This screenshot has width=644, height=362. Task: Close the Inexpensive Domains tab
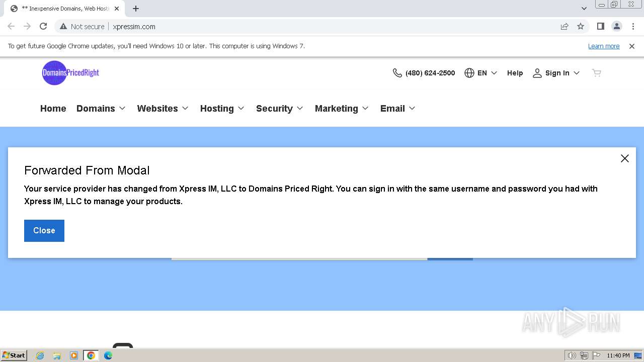pyautogui.click(x=117, y=9)
